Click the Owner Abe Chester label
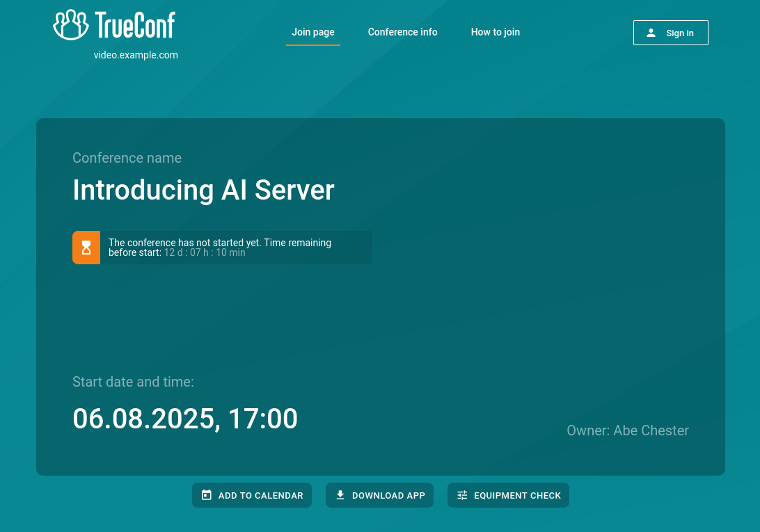This screenshot has width=760, height=532. 627,430
